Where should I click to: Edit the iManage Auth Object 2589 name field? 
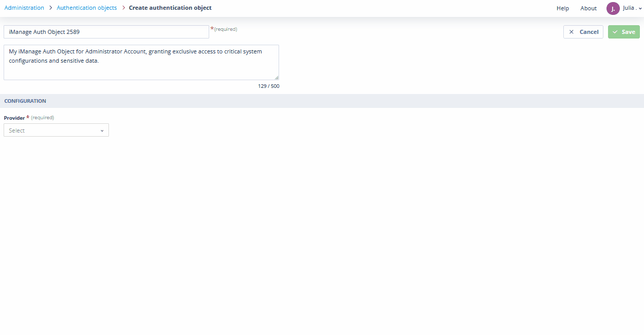pos(106,32)
